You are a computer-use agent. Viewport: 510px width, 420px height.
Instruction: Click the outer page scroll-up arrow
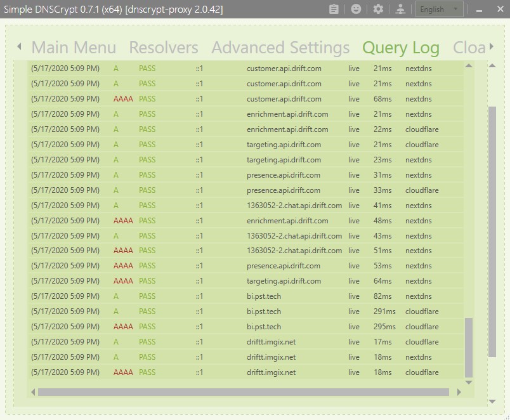492,66
